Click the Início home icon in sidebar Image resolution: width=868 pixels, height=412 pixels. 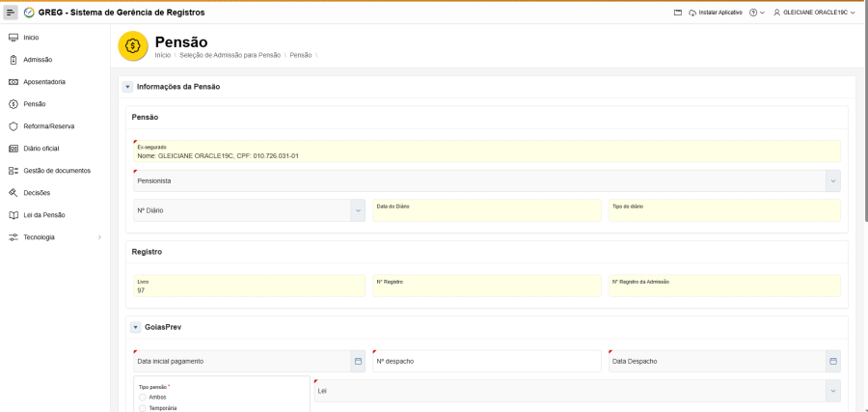point(14,38)
